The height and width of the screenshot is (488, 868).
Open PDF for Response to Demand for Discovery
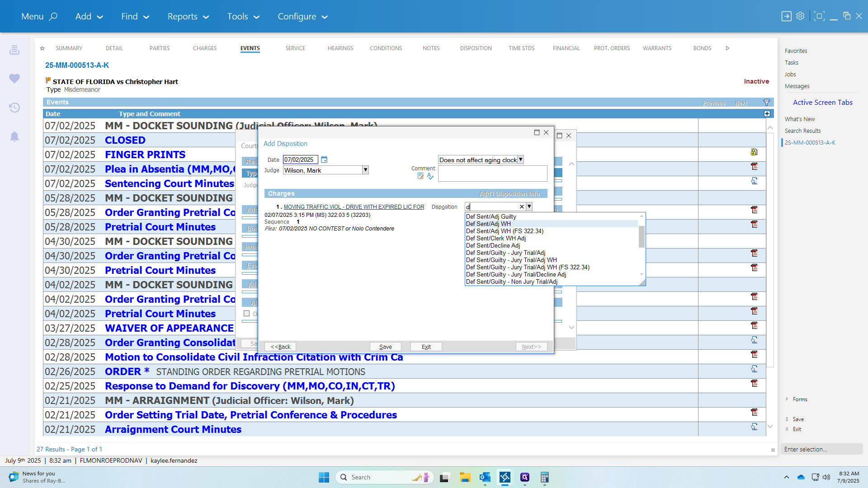[754, 384]
